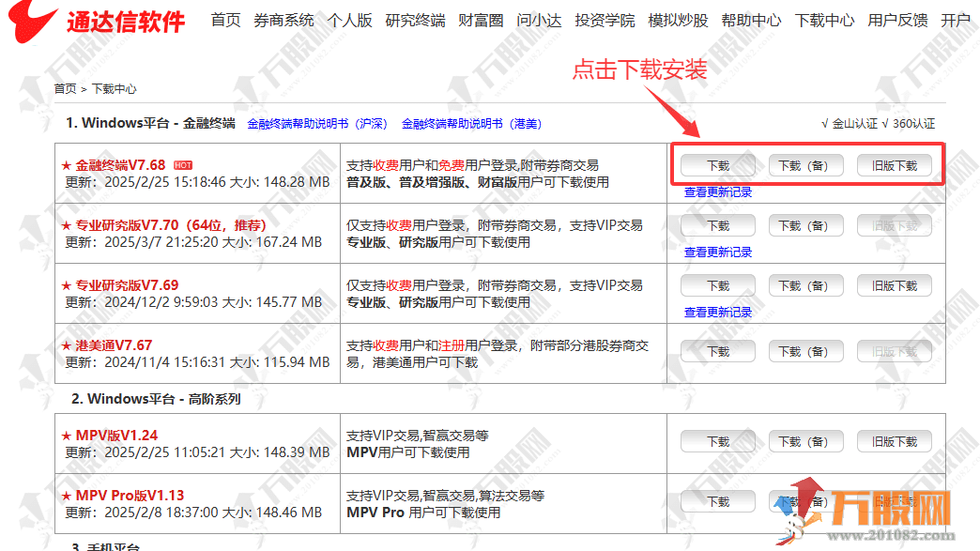The width and height of the screenshot is (980, 551).
Task: Click the 首页 breadcrumb link
Action: 65,89
